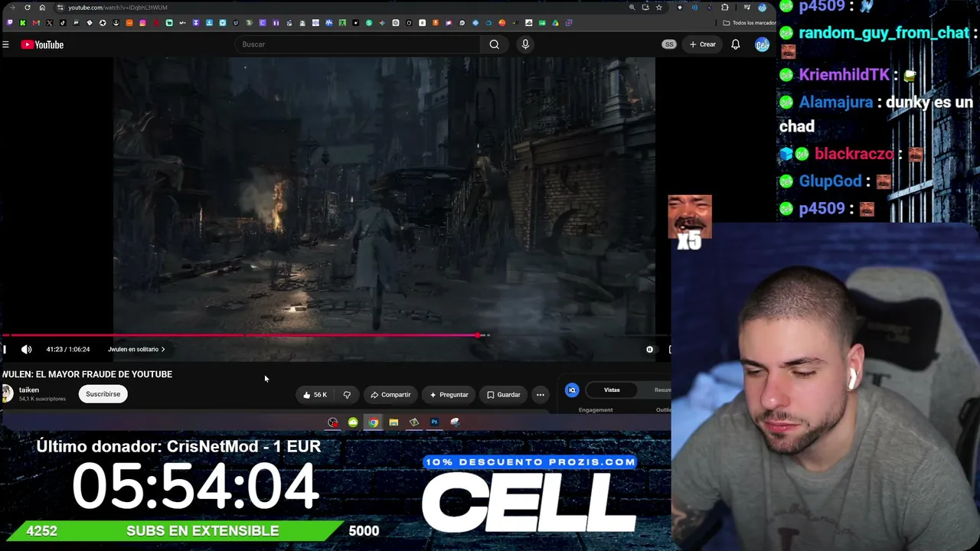Open File Explorer from the taskbar

pos(394,422)
